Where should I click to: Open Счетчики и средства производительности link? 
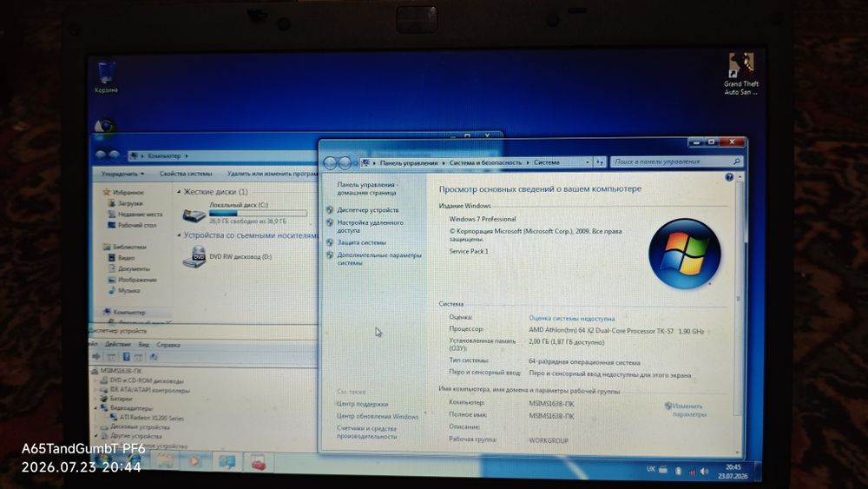(366, 432)
